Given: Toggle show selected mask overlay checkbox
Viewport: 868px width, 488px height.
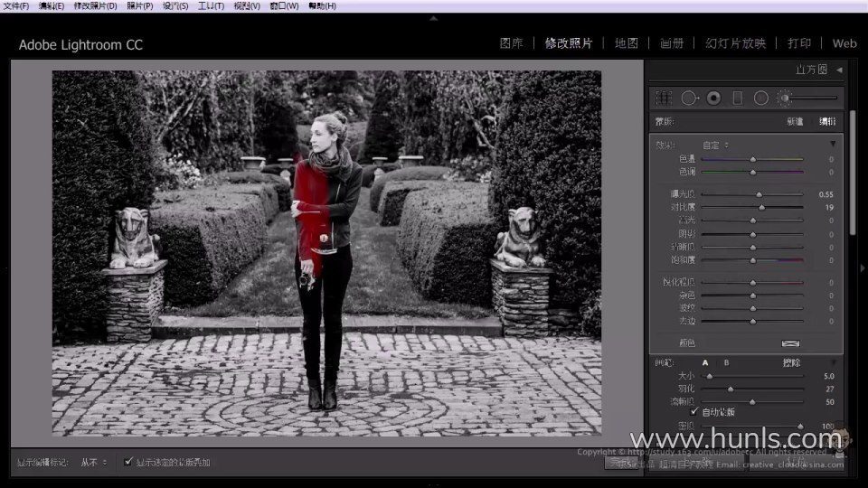Looking at the screenshot, I should coord(128,462).
